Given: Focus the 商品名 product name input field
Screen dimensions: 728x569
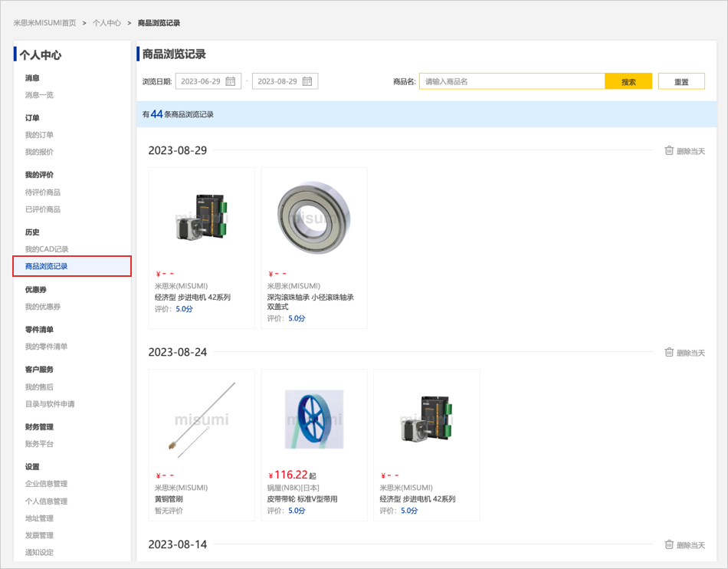Looking at the screenshot, I should (x=512, y=81).
